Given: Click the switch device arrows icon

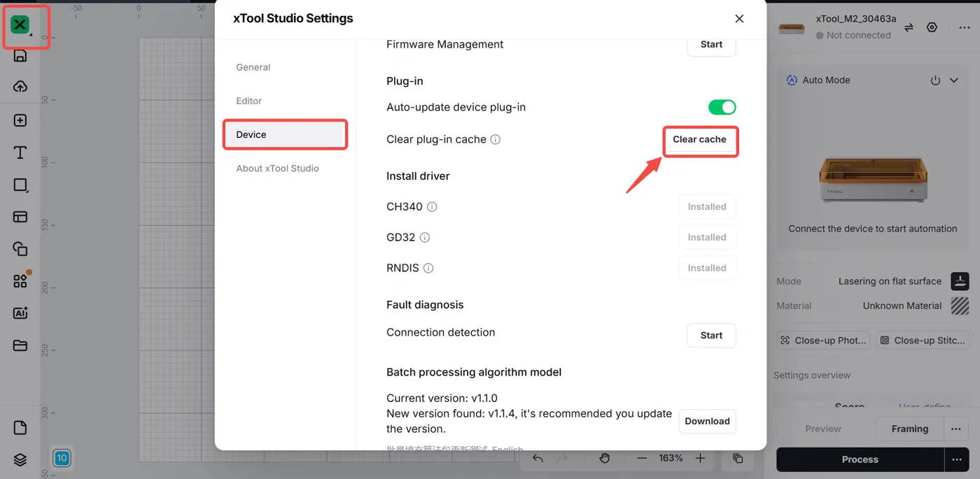Looking at the screenshot, I should (909, 27).
